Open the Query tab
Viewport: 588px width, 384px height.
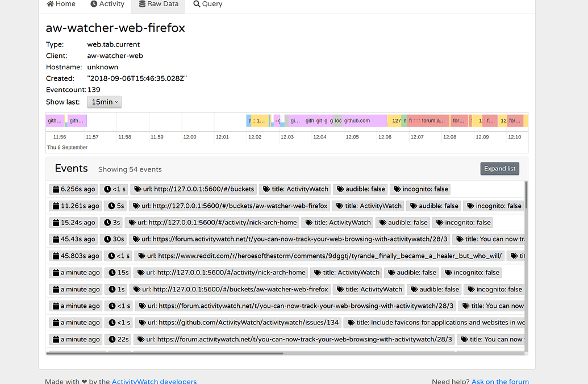coord(208,4)
